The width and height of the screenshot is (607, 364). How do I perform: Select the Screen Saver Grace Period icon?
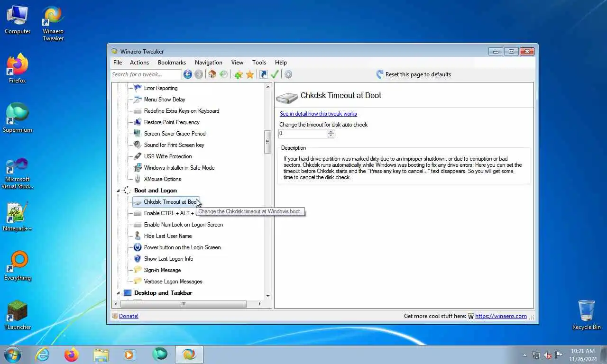point(138,134)
